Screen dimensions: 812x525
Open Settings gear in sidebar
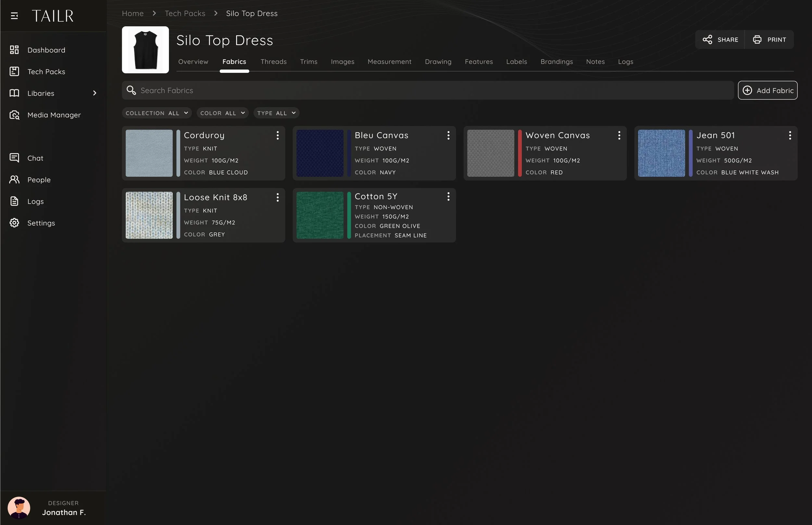click(x=14, y=223)
